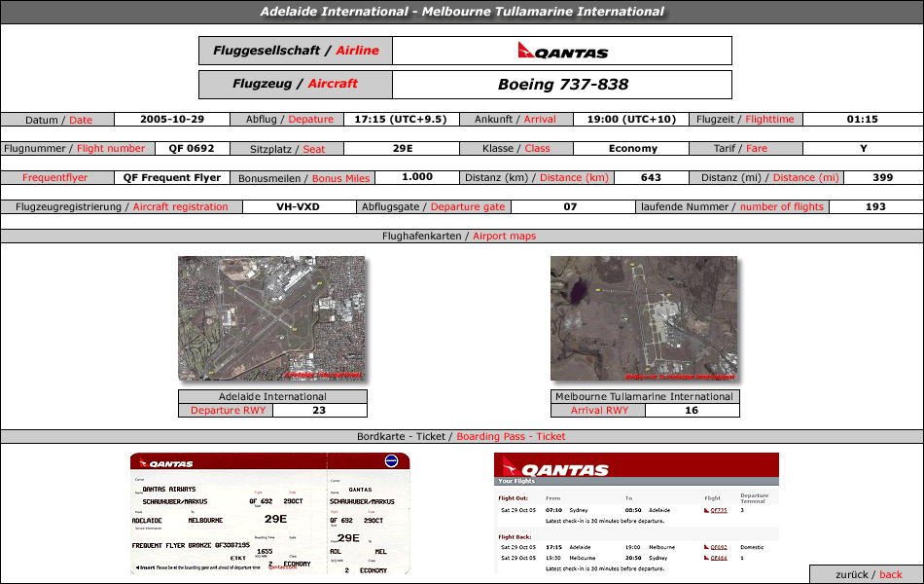
Task: Click the Qantas airline logo
Action: click(562, 51)
